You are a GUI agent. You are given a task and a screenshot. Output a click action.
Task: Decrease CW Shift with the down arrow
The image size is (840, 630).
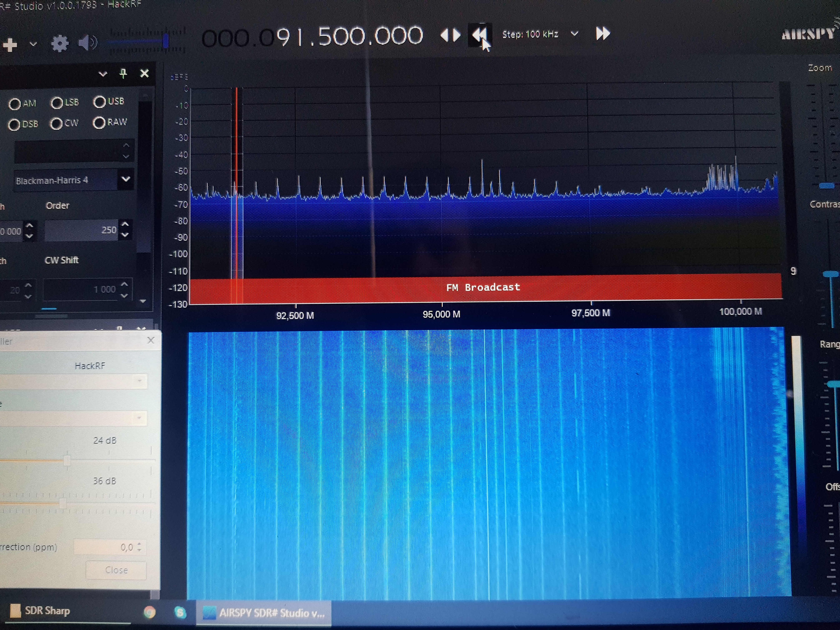click(125, 295)
